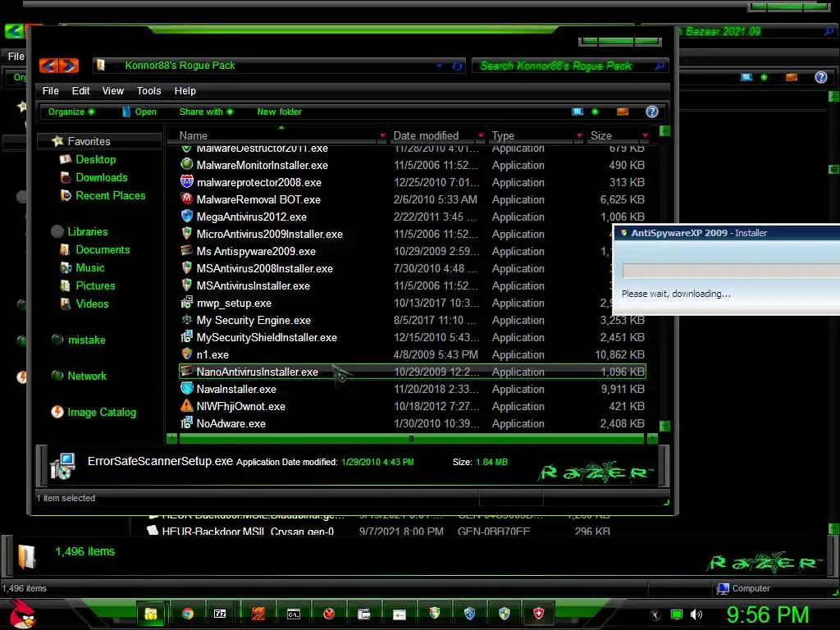Open Downloads in Favorites
840x630 pixels.
pyautogui.click(x=101, y=177)
